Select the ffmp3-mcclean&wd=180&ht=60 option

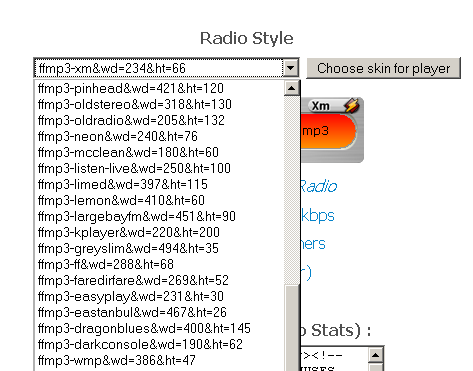tap(159, 152)
